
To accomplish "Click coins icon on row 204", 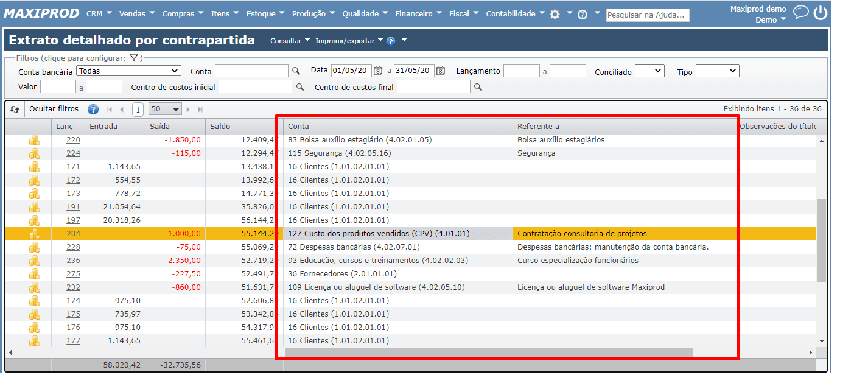I will tap(35, 234).
